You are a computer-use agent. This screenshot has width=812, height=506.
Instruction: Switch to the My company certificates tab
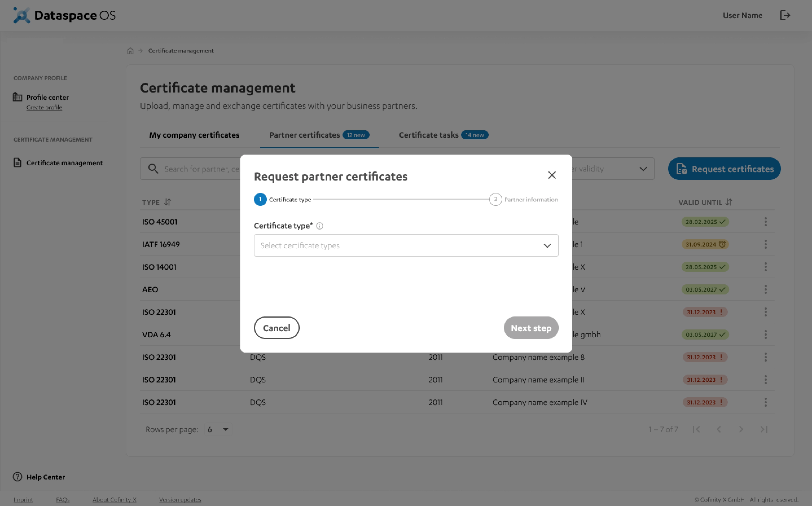coord(194,135)
